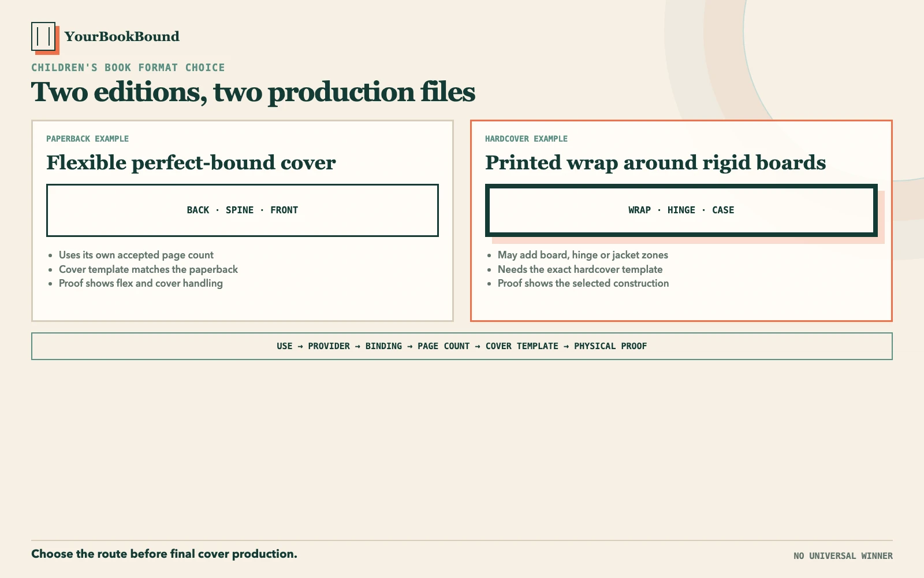This screenshot has width=924, height=578.
Task: Select 'Printed wrap around rigid boards' heading
Action: [655, 163]
